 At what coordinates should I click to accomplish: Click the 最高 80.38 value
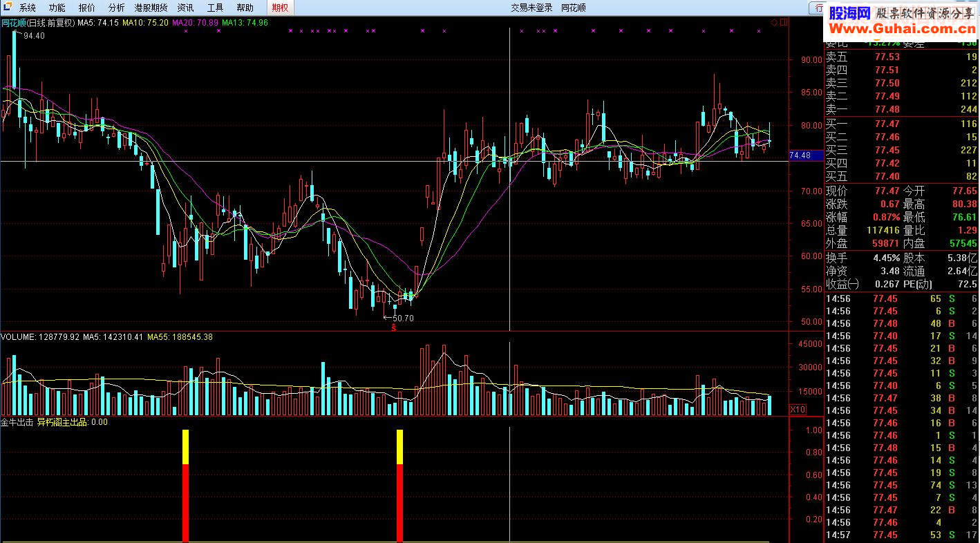(964, 204)
